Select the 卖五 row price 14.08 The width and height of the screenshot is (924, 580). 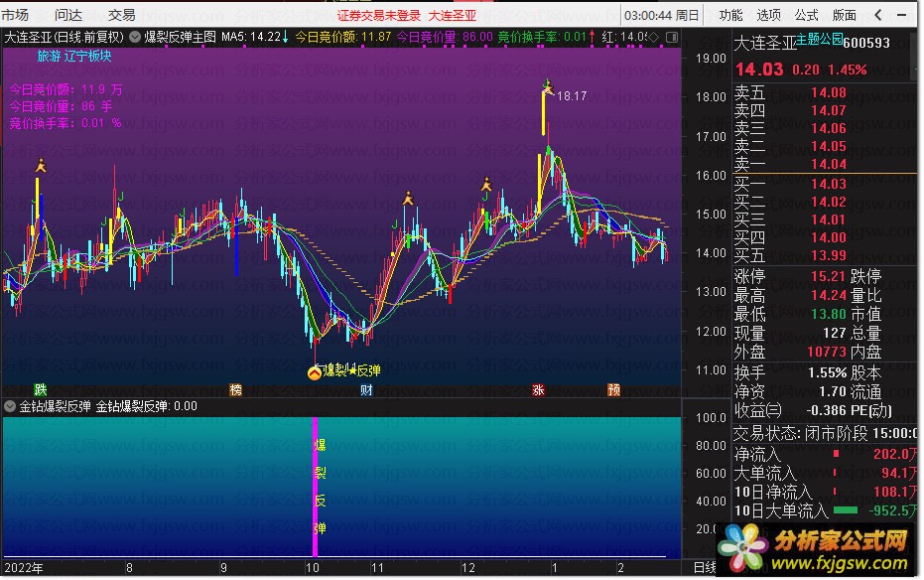click(828, 92)
